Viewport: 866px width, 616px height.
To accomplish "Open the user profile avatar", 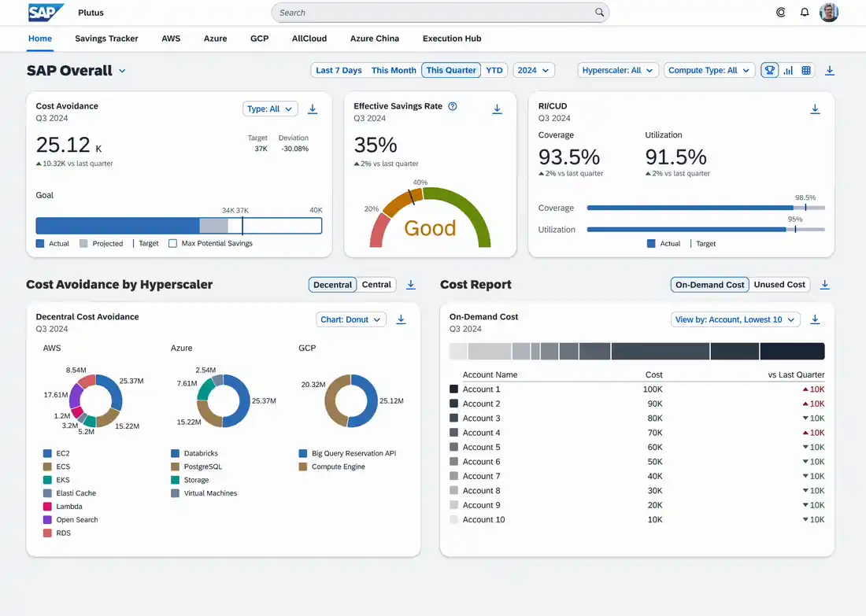I will point(829,12).
